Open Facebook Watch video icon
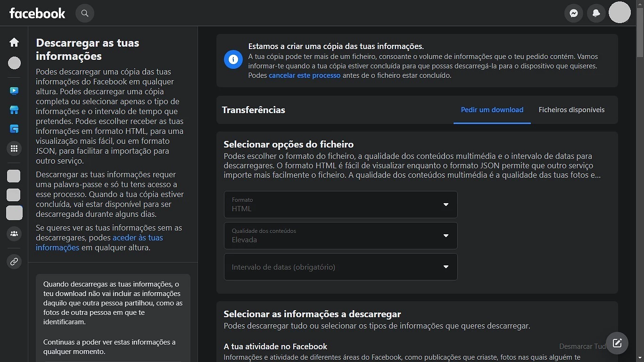This screenshot has height=362, width=644. coord(14,90)
